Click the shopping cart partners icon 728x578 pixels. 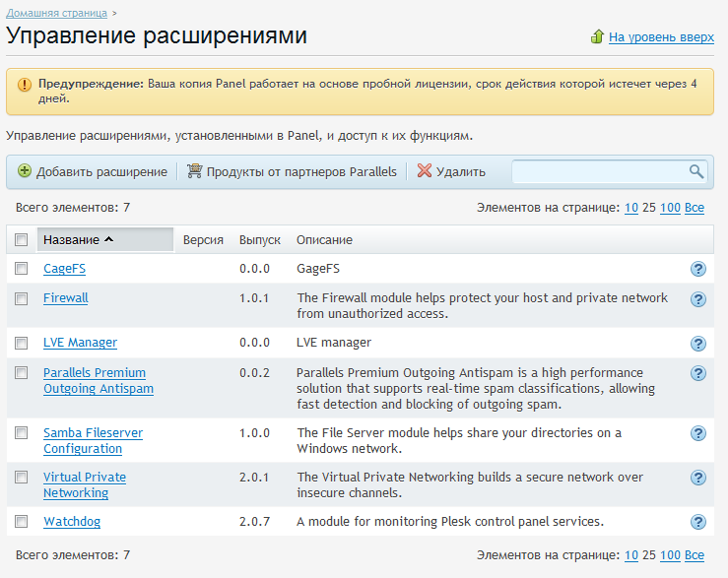[x=194, y=171]
